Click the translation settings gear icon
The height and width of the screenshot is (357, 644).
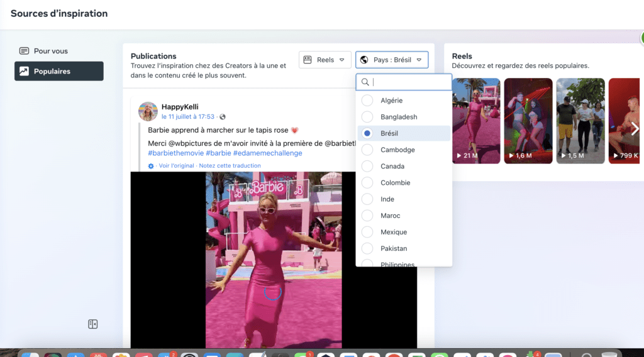coord(151,166)
